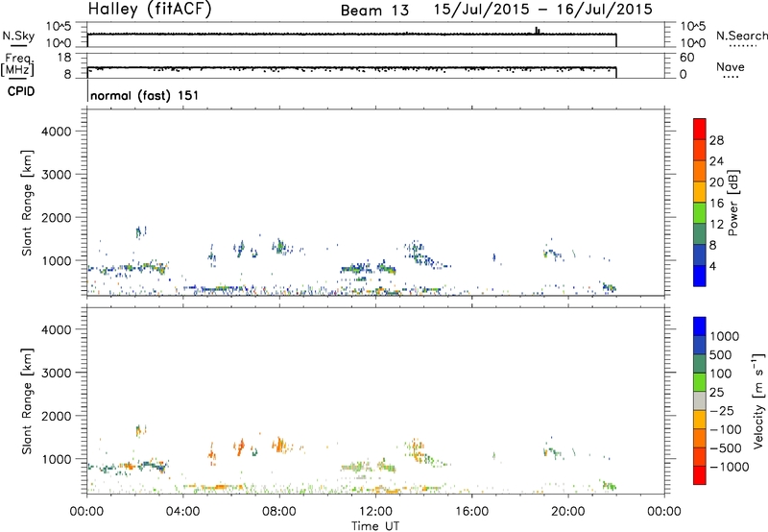Click the 'Freq. [MHz]' axis label
Viewport: 768px width, 532px height.
(18, 64)
